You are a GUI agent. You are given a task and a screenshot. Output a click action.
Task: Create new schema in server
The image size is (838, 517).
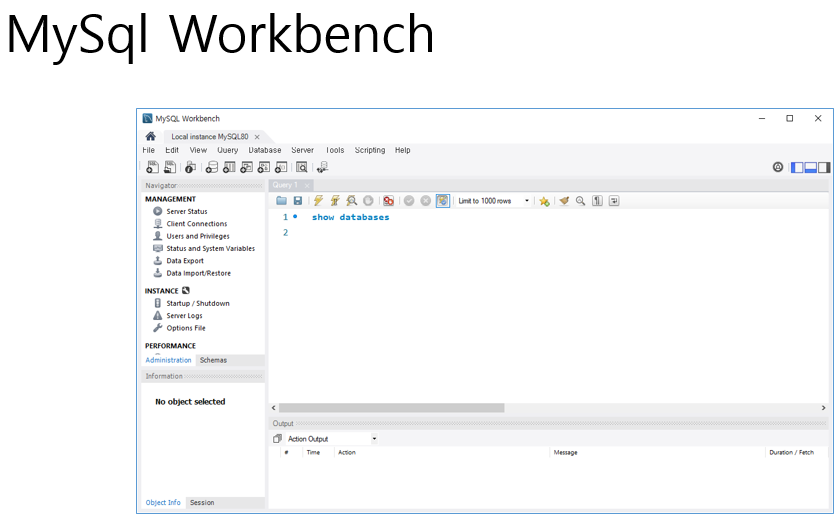tap(212, 167)
